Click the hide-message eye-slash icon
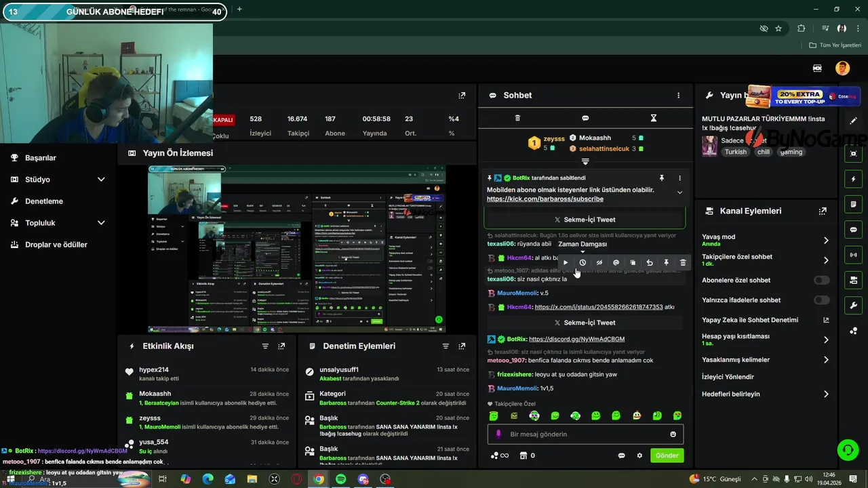The height and width of the screenshot is (488, 868). tap(599, 263)
